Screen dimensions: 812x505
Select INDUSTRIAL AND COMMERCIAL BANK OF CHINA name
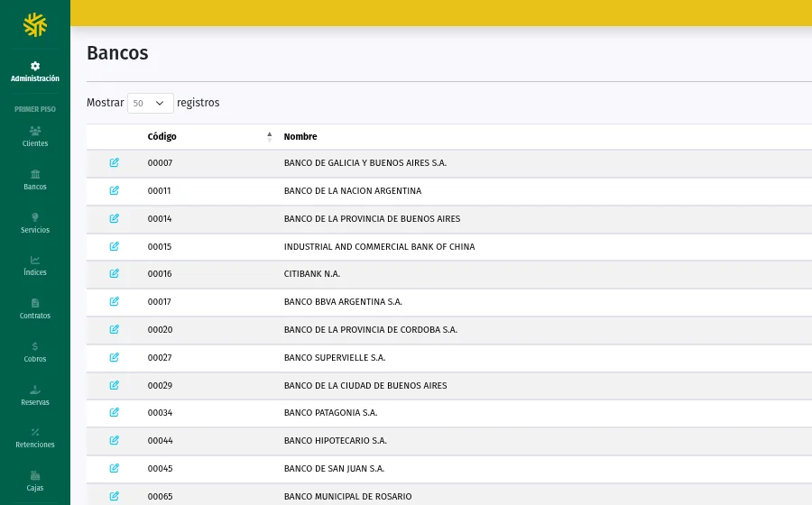[x=379, y=247]
